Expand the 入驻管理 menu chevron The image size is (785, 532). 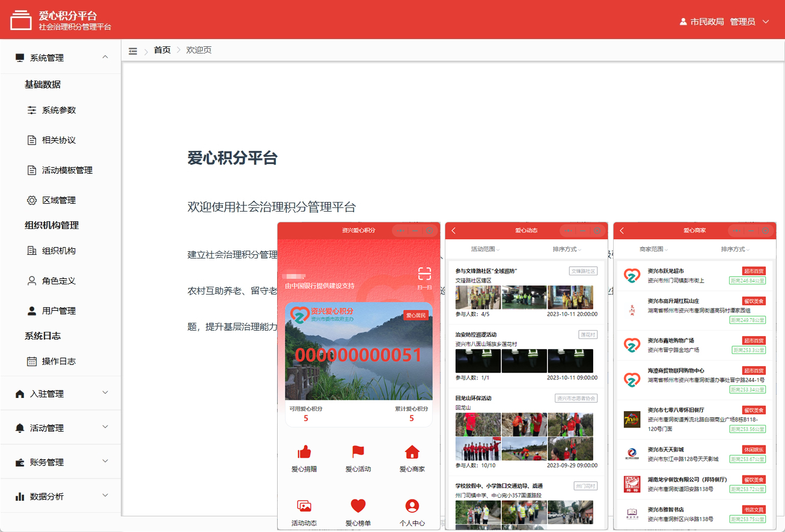tap(105, 393)
